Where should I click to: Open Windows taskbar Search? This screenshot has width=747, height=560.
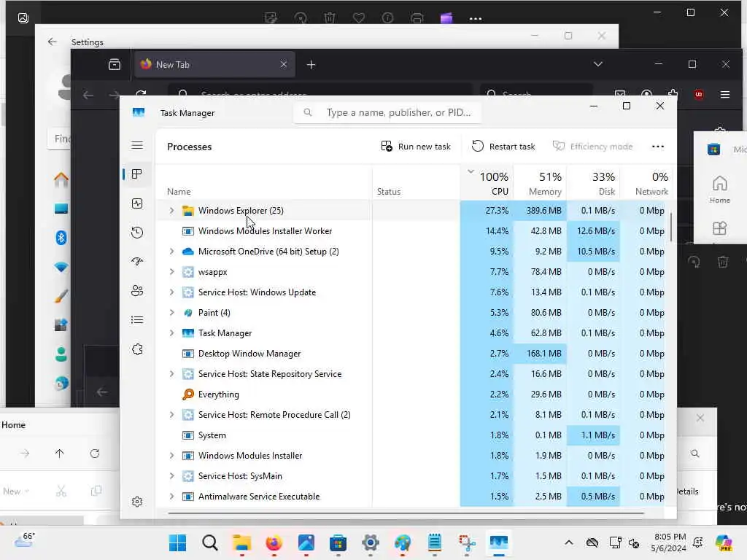pyautogui.click(x=209, y=542)
